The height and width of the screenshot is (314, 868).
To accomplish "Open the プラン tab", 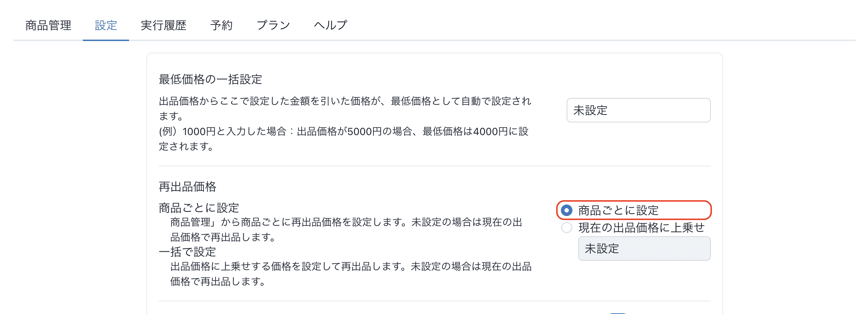I will tap(273, 25).
